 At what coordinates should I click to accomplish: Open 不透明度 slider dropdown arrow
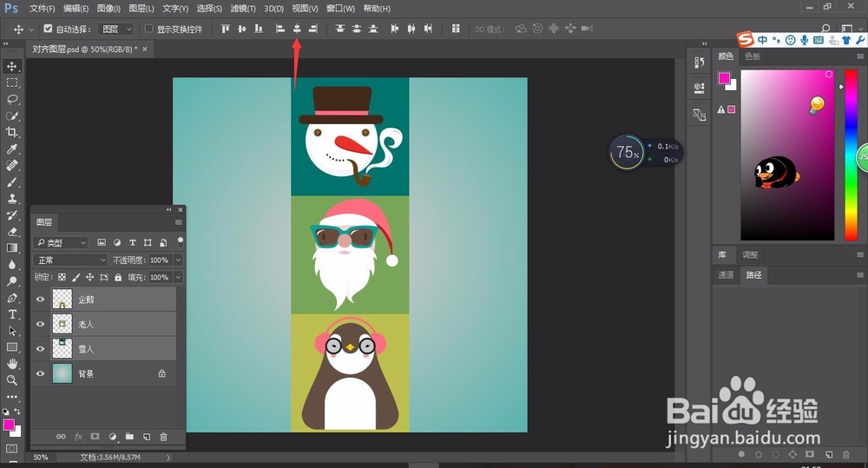click(x=178, y=260)
